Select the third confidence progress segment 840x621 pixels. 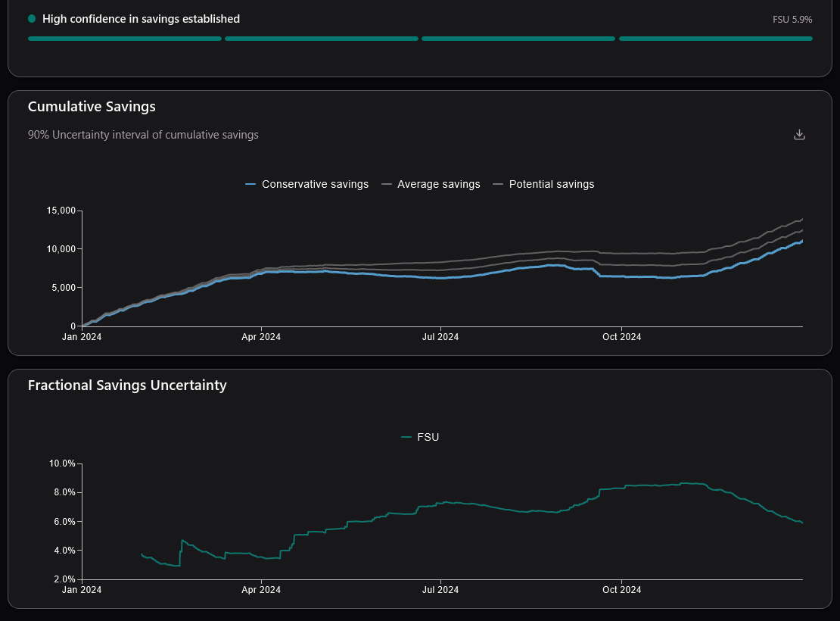(x=518, y=39)
